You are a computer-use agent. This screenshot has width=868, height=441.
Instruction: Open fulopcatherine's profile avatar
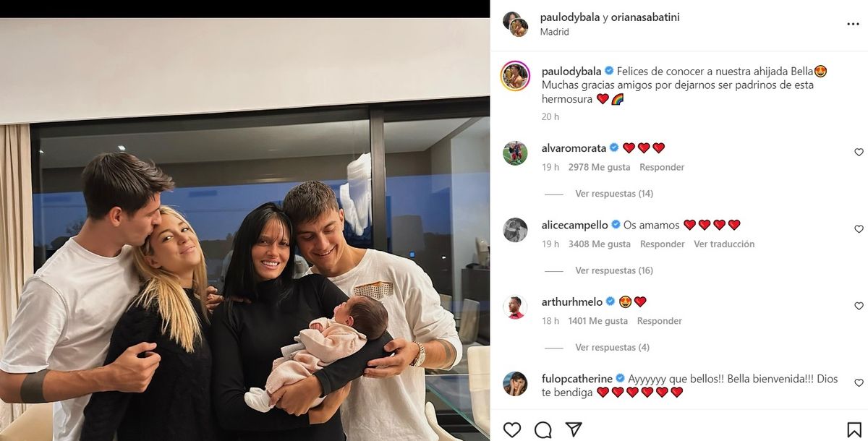pos(515,384)
